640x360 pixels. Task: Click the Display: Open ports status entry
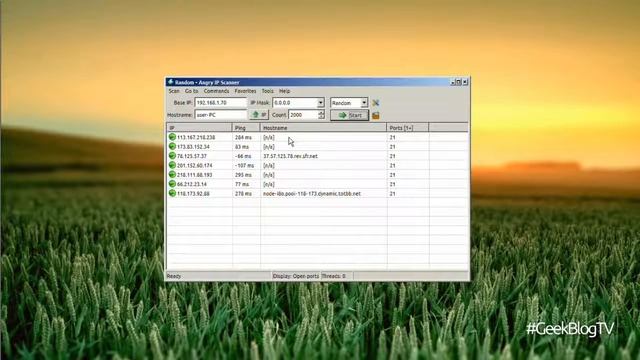[x=296, y=276]
